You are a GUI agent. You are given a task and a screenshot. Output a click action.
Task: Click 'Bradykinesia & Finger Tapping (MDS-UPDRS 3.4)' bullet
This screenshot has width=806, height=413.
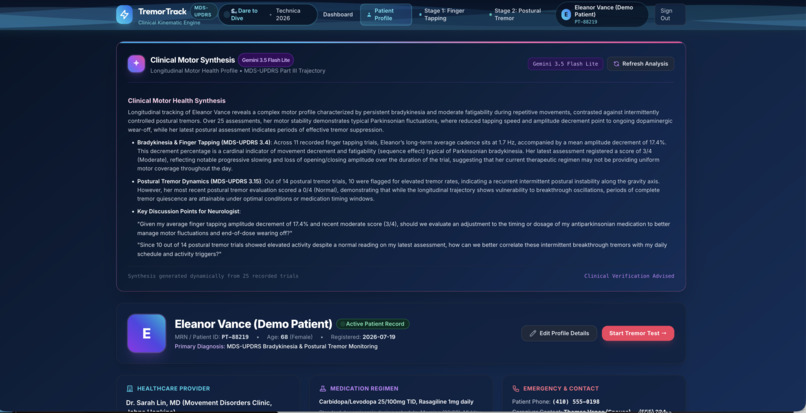tap(204, 142)
